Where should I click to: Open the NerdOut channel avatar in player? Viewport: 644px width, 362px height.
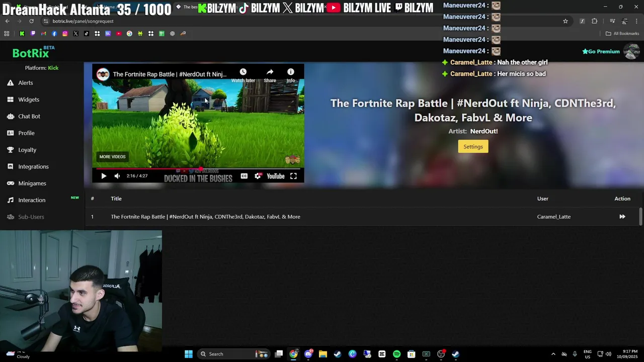point(103,74)
